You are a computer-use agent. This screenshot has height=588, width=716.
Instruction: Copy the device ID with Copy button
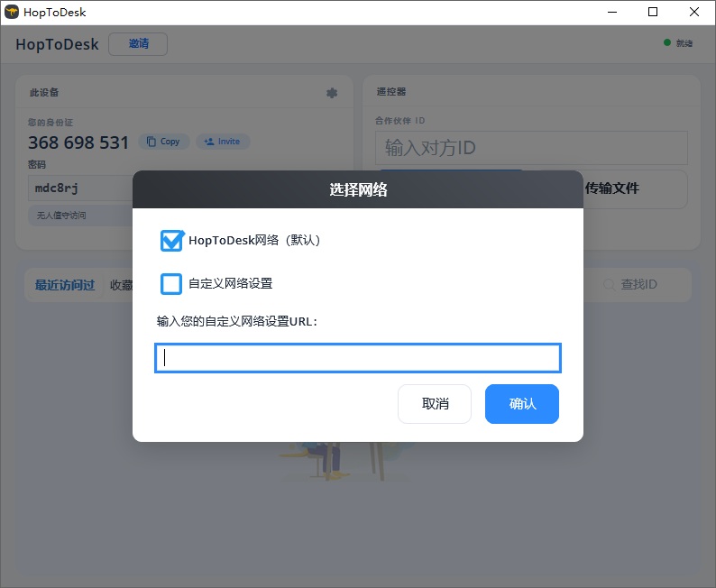point(164,142)
